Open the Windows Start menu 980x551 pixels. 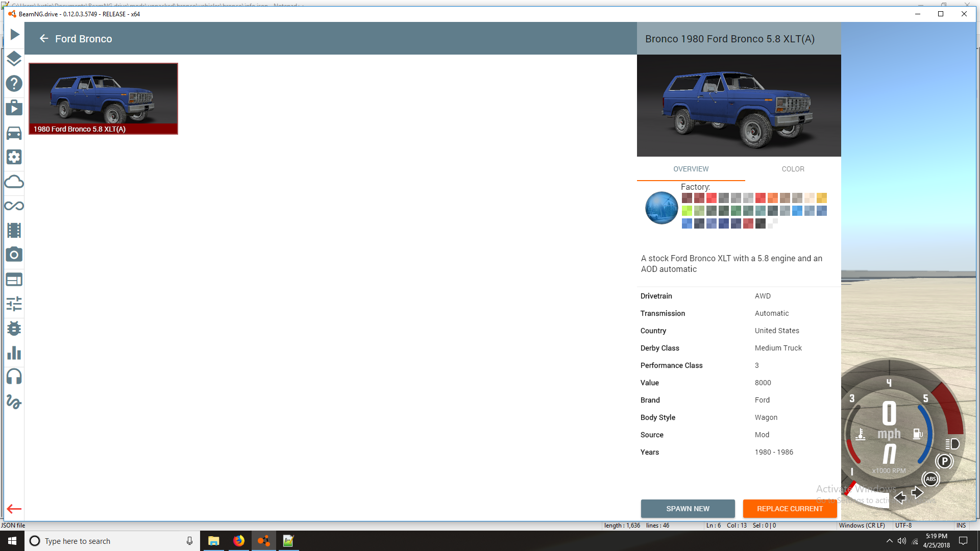click(12, 541)
